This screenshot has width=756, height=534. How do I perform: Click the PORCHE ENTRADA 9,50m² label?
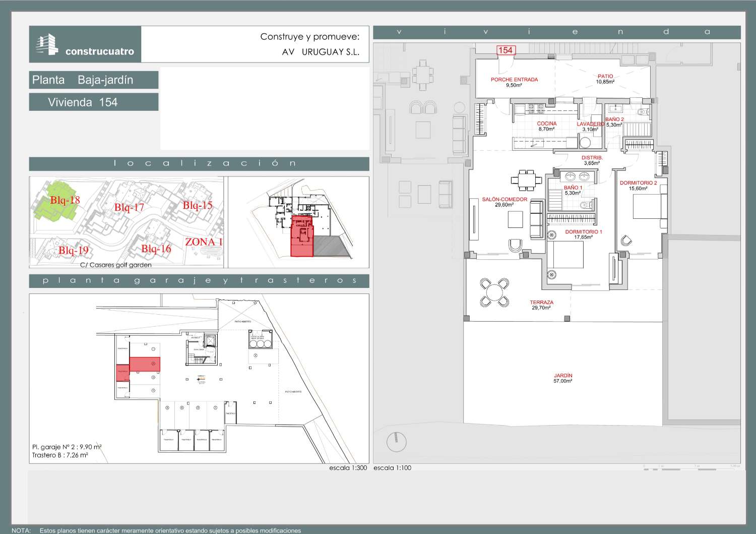(x=514, y=82)
